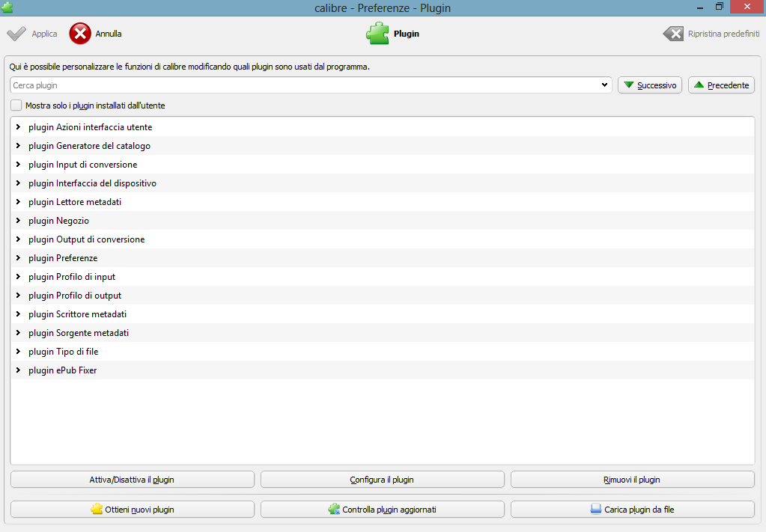Viewport: 766px width, 532px height.
Task: Select the plugin ePub Fixer row
Action: point(63,370)
